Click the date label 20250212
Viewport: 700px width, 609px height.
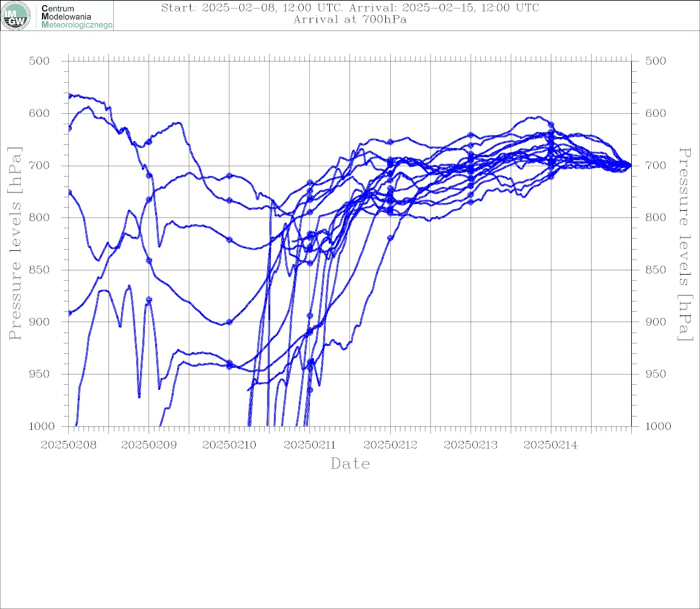390,445
